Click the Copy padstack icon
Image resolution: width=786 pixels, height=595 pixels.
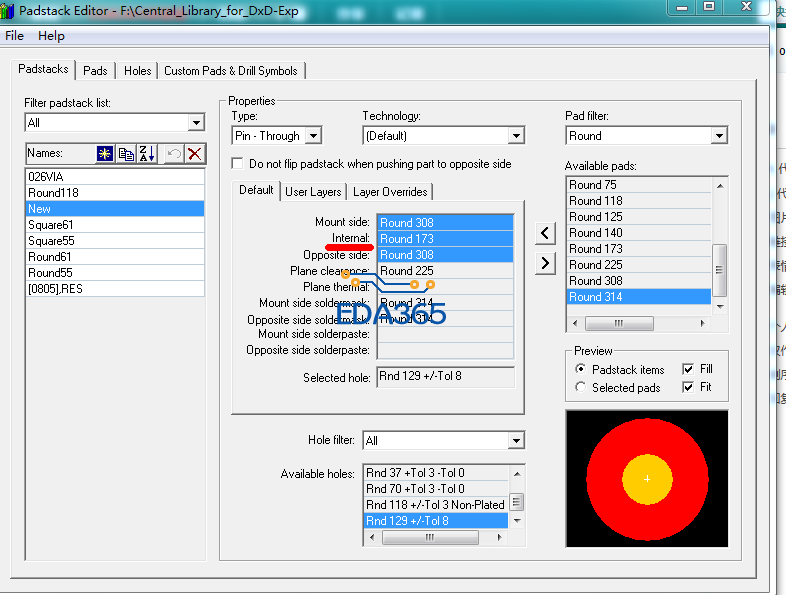coord(126,154)
